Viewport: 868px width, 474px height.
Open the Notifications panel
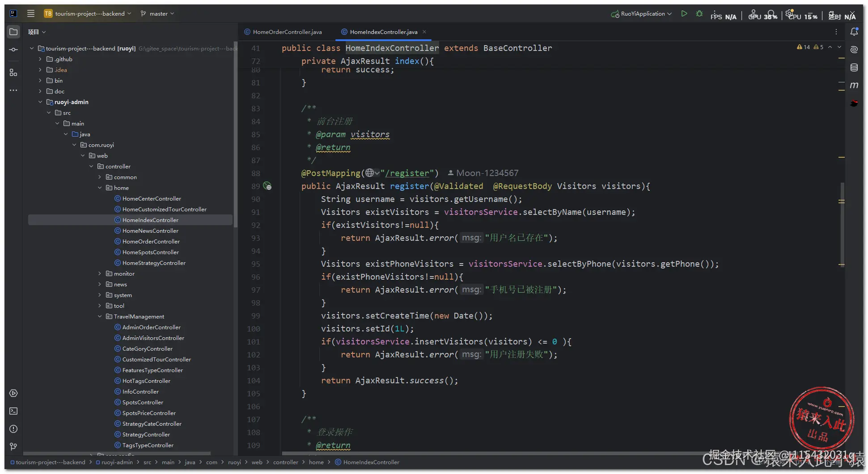[854, 32]
